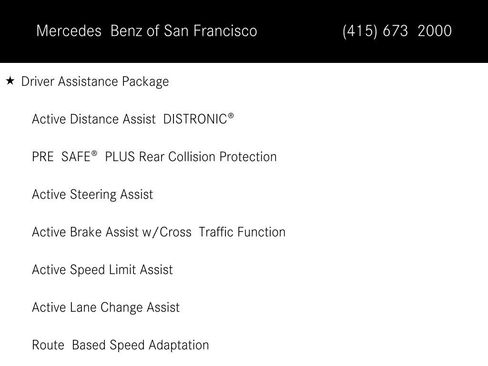Click the area code (415) in header
488x366 pixels.
pos(360,31)
